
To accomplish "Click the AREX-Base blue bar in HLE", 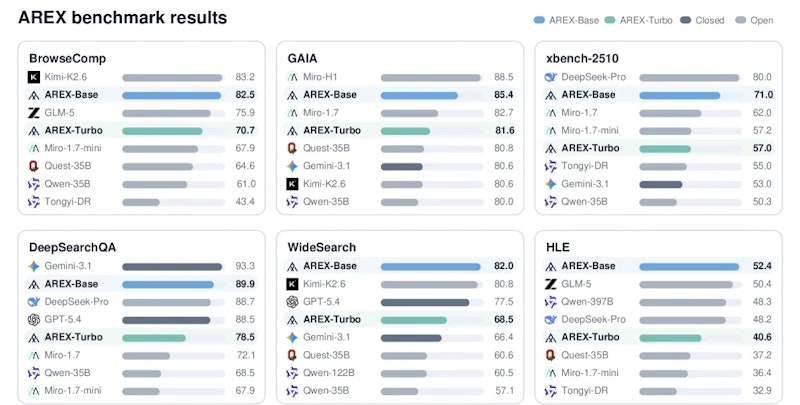I will [689, 266].
